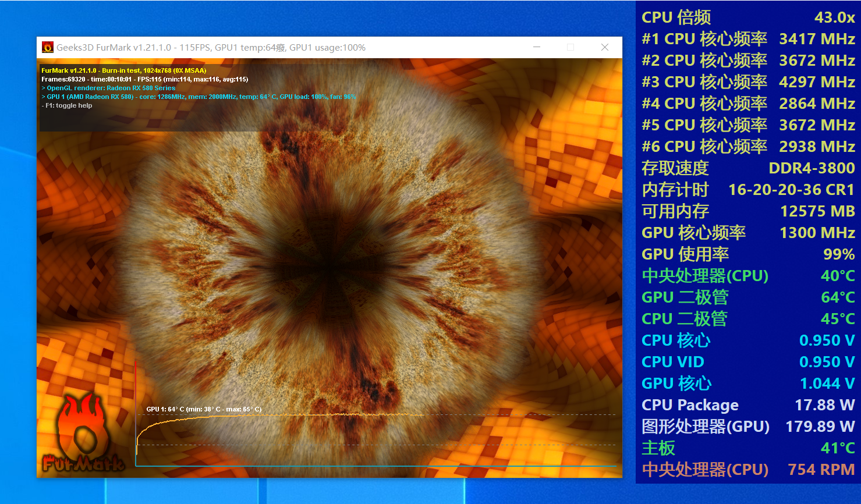This screenshot has height=504, width=861.
Task: Click the FurMark app icon in title bar
Action: pyautogui.click(x=48, y=47)
